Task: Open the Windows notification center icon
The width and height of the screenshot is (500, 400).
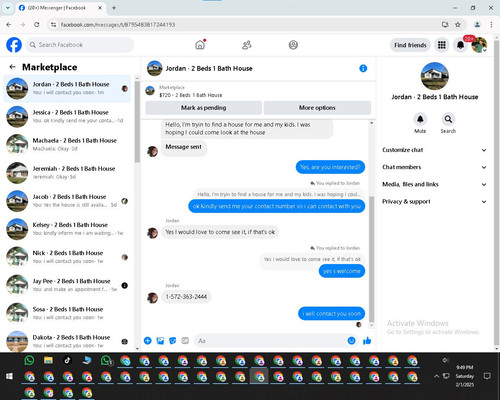Action: tap(487, 376)
